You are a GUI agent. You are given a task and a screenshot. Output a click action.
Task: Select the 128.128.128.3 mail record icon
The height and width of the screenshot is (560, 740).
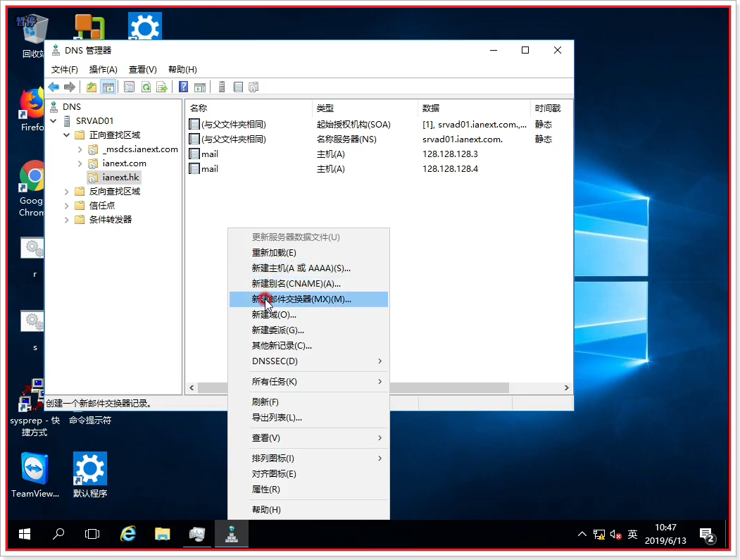point(194,154)
